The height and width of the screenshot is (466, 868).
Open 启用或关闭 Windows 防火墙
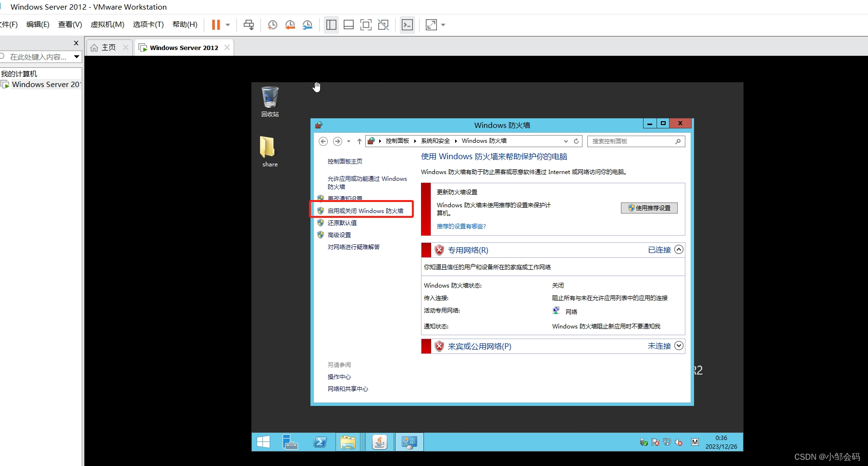[x=365, y=211]
